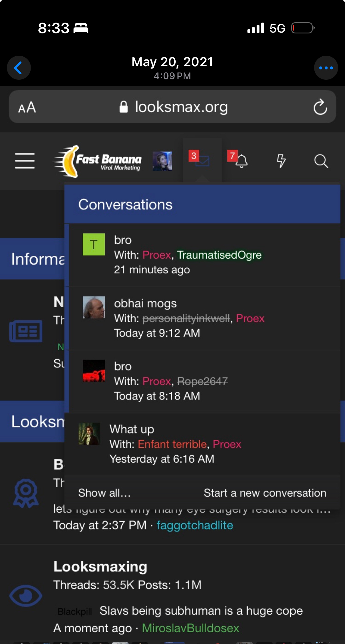
Task: Open the 'obhai mogs' conversation
Action: coord(205,318)
